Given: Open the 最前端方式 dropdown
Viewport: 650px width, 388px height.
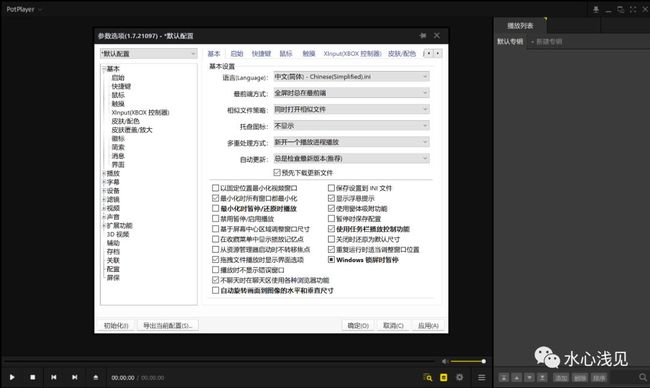Looking at the screenshot, I should [351, 93].
